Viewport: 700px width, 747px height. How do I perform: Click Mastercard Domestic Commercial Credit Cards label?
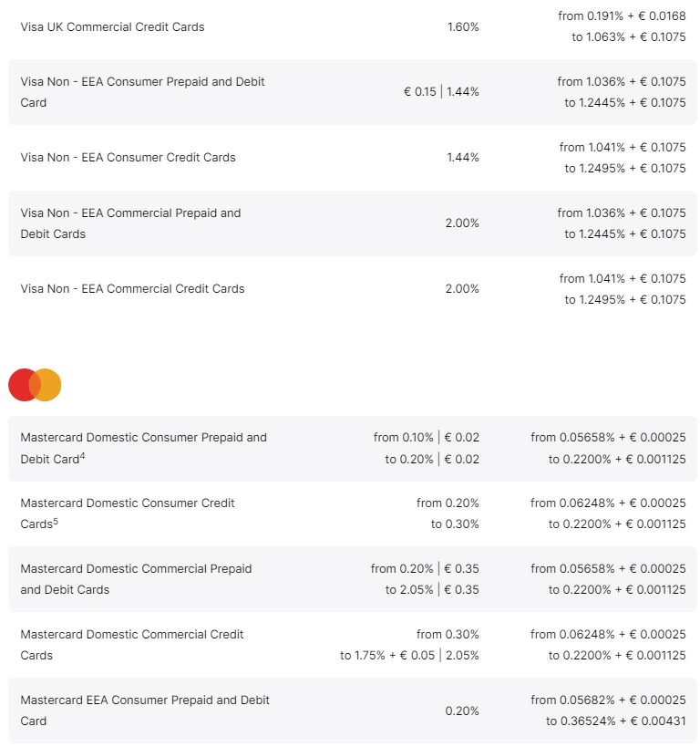pyautogui.click(x=132, y=645)
